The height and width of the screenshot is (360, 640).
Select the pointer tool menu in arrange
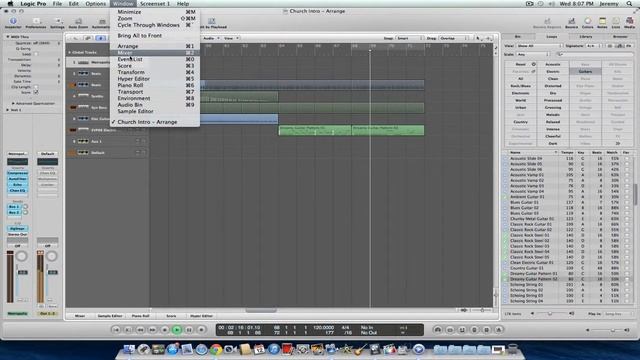(x=478, y=38)
